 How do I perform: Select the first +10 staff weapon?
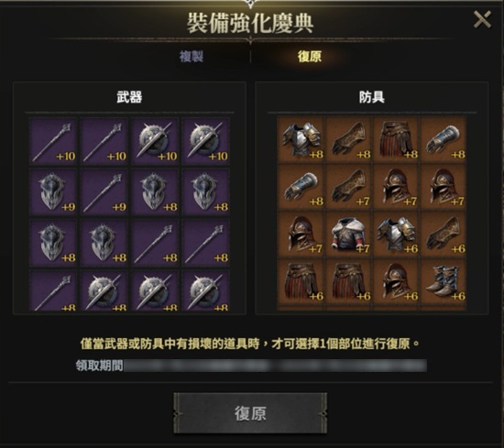pos(53,141)
